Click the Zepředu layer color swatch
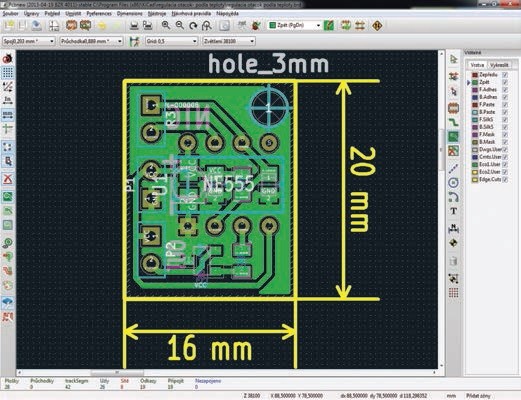This screenshot has width=521, height=400. pyautogui.click(x=475, y=75)
